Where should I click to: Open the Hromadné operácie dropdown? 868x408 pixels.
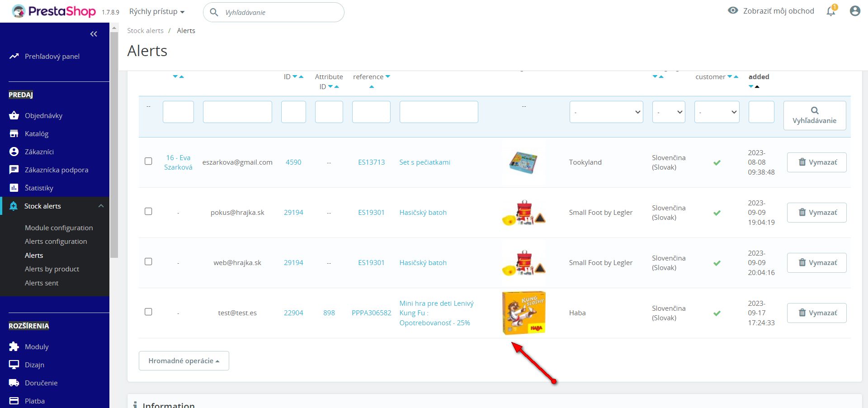pos(184,361)
